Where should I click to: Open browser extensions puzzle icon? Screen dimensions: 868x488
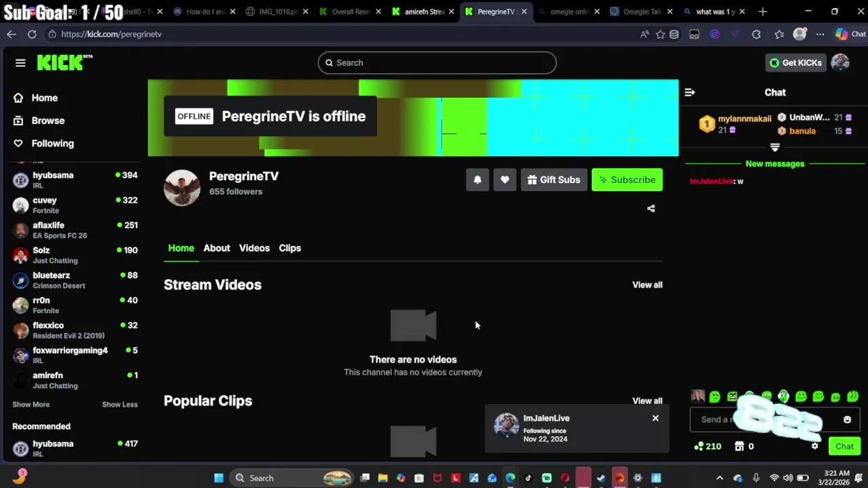(x=756, y=34)
